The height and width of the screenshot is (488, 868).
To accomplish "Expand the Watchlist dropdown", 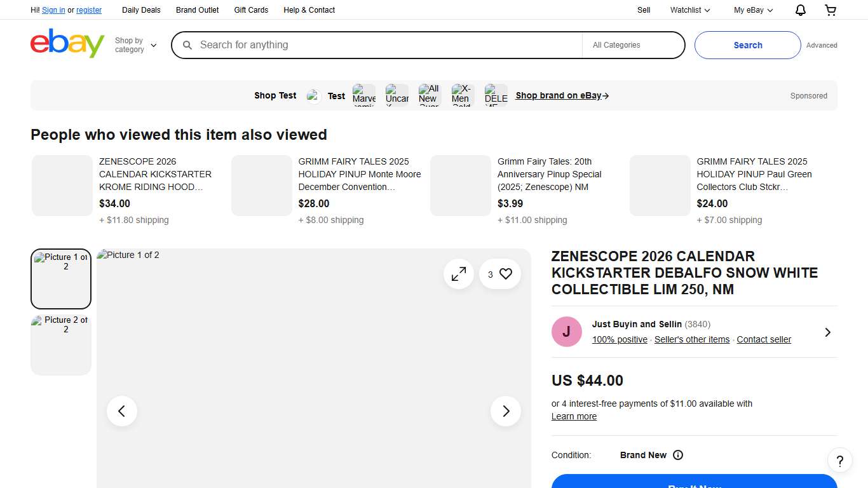I will coord(690,10).
